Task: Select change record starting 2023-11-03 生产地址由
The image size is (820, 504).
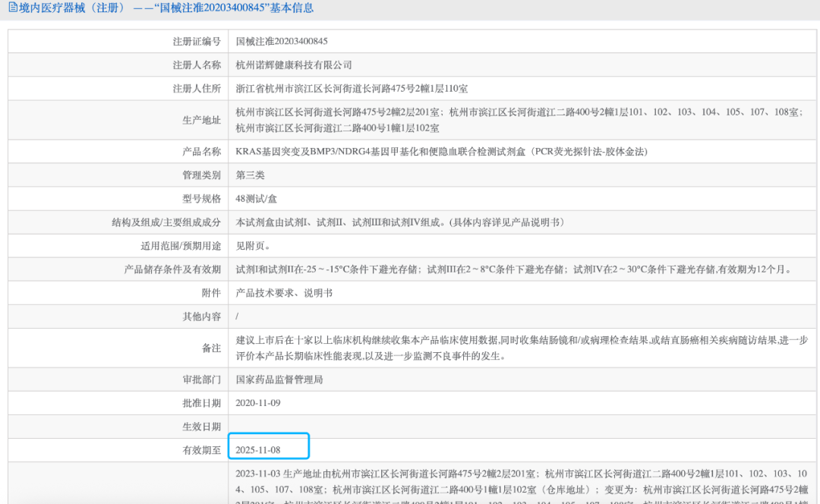Action: (522, 487)
